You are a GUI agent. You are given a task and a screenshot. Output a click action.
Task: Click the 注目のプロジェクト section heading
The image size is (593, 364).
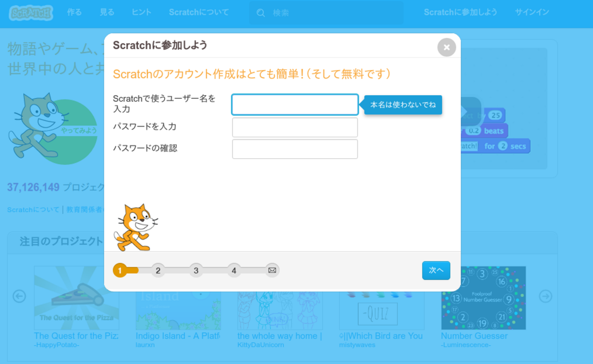pyautogui.click(x=61, y=241)
